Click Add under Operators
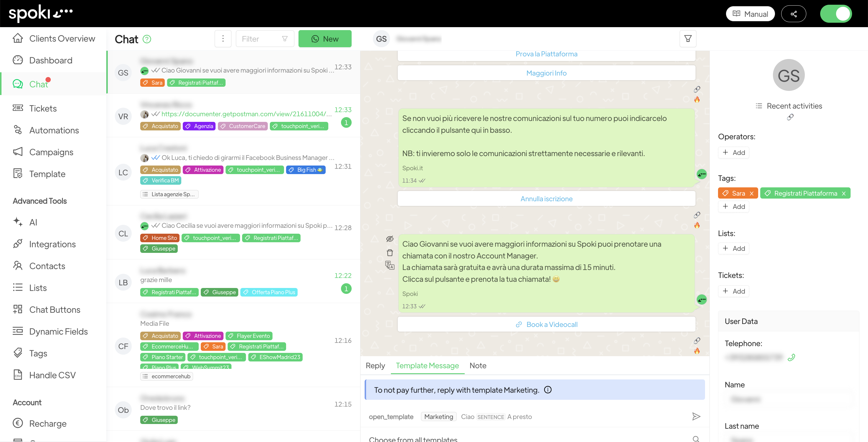Image resolution: width=868 pixels, height=442 pixels. tap(734, 153)
